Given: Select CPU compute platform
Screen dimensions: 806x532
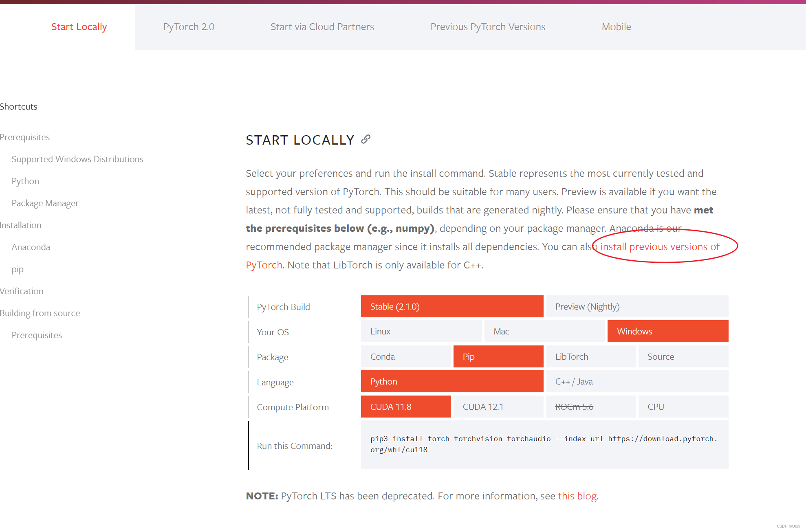Looking at the screenshot, I should (683, 407).
